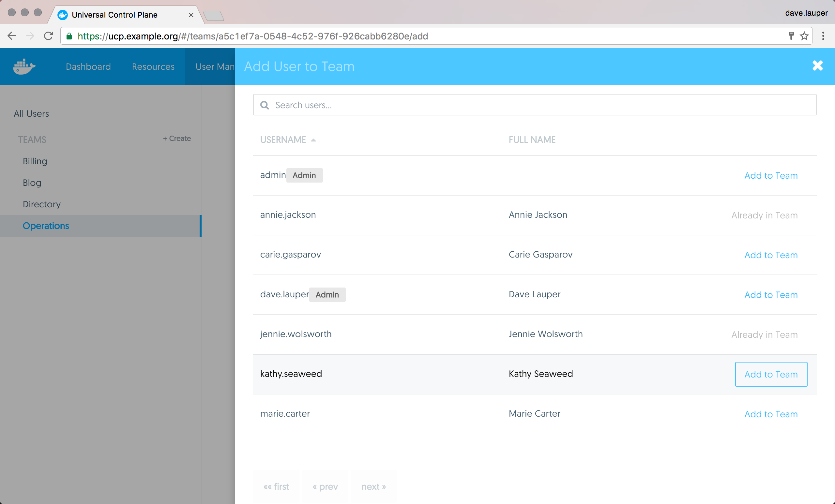Add marie.carter to the team
This screenshot has width=835, height=504.
point(771,414)
